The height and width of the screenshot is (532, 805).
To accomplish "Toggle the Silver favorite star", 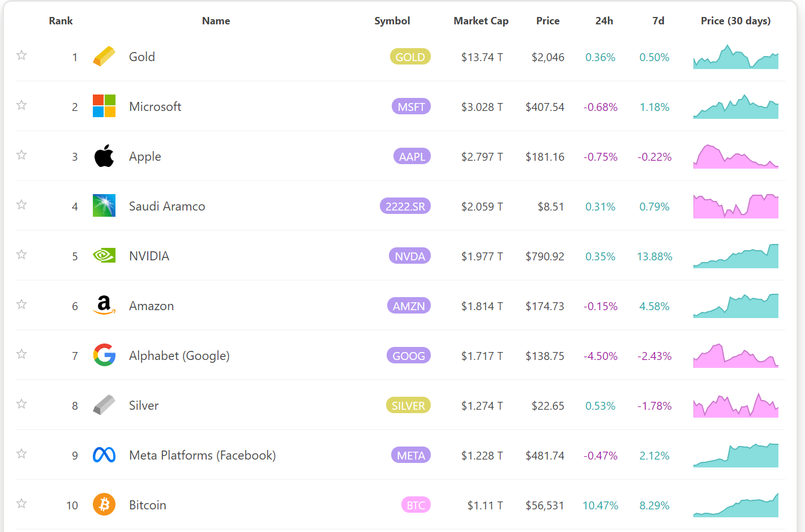I will tap(22, 404).
